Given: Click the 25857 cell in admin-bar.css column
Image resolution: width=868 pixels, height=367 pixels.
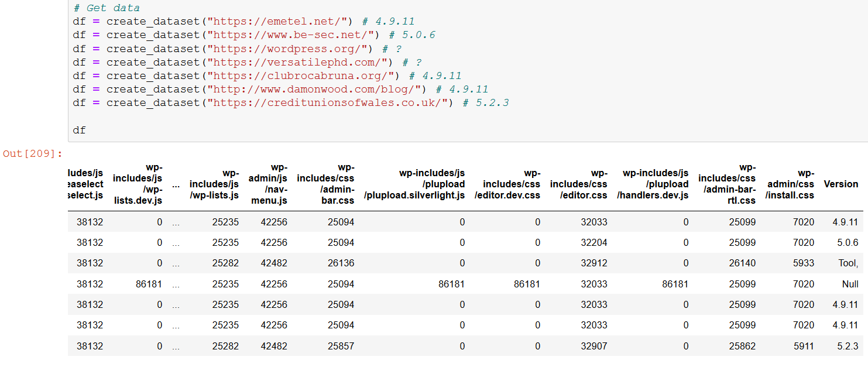Looking at the screenshot, I should [341, 346].
